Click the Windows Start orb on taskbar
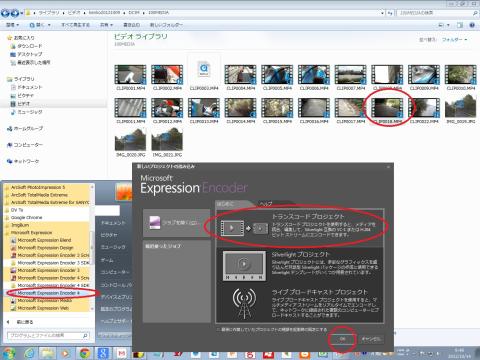480x360 pixels. pos(8,353)
